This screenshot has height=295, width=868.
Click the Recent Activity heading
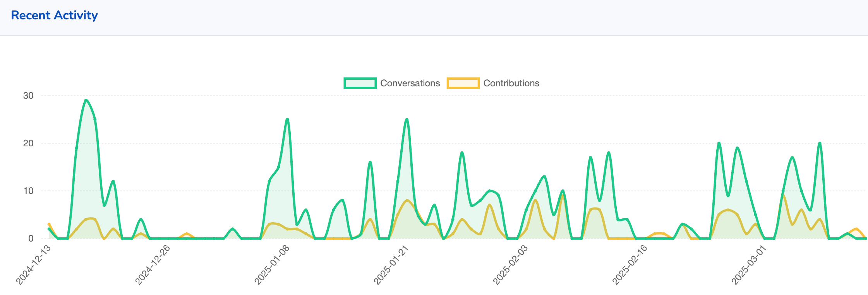(x=54, y=15)
